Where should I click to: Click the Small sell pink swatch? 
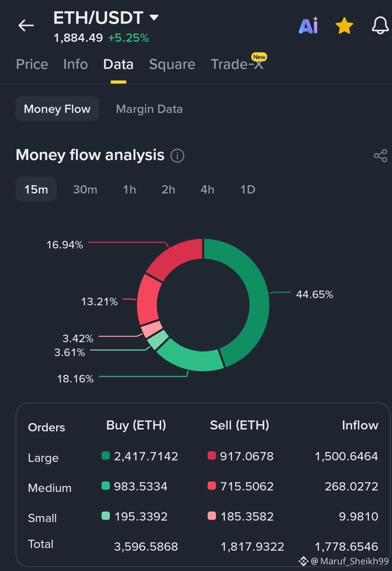pos(212,516)
